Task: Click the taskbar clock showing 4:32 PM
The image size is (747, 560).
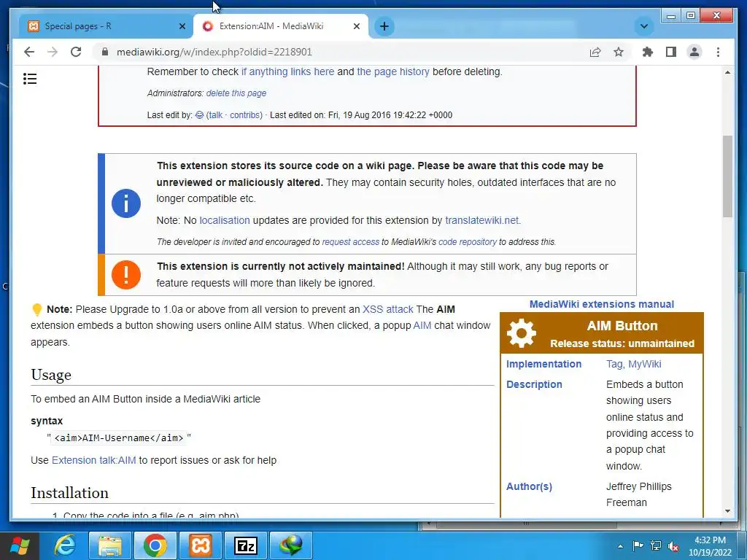Action: tap(710, 546)
